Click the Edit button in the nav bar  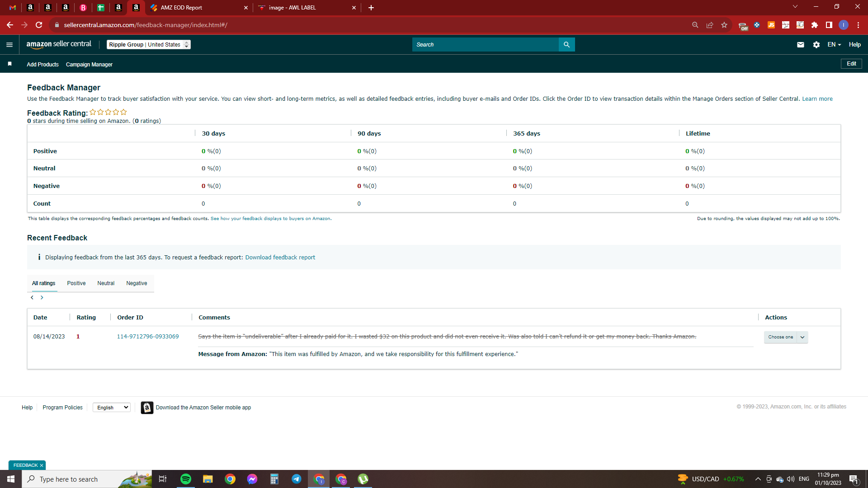click(x=851, y=64)
